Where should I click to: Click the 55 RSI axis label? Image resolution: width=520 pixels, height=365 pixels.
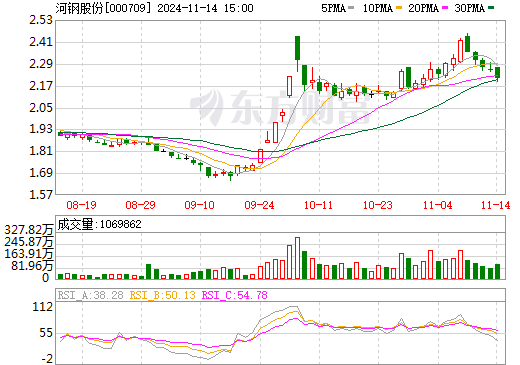[46, 333]
